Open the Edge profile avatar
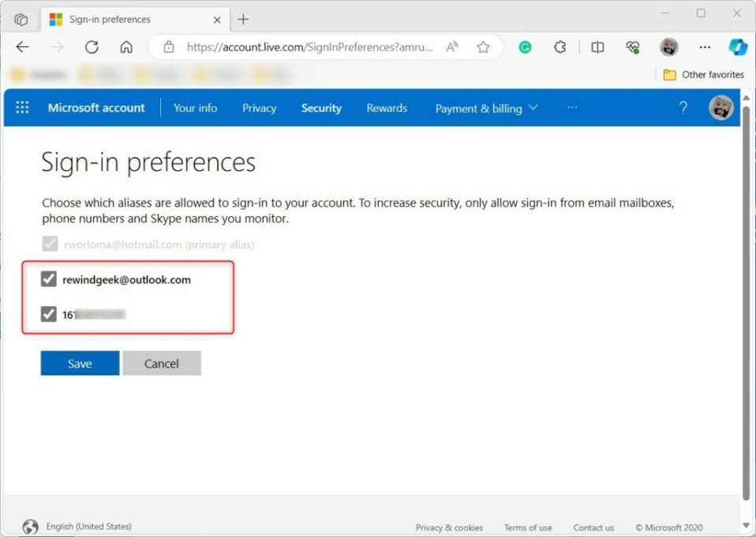 (x=668, y=47)
